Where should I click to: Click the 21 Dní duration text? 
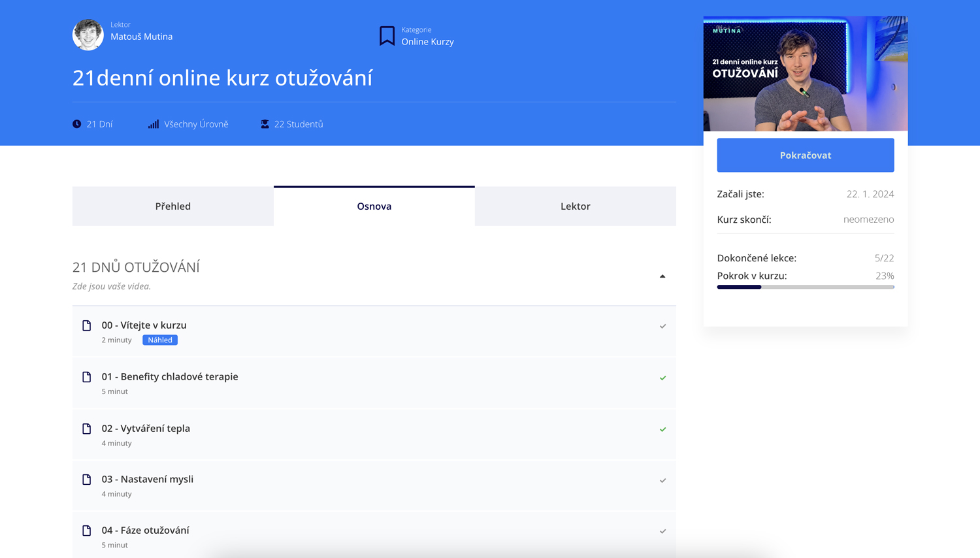99,124
